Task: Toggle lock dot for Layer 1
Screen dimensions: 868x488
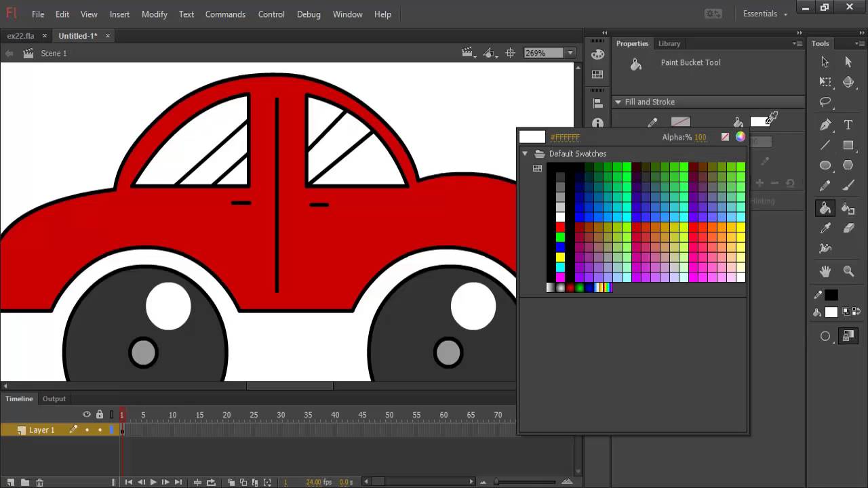Action: click(x=100, y=430)
